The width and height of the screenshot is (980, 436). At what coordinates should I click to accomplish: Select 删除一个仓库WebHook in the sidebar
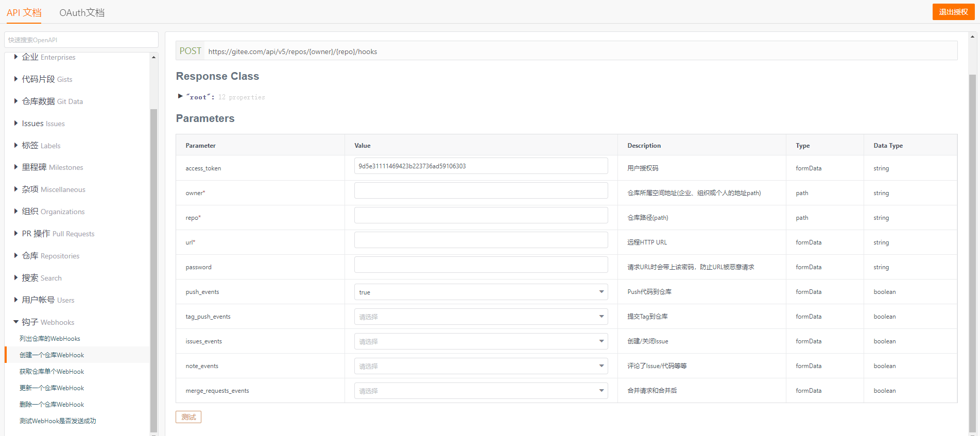click(51, 405)
